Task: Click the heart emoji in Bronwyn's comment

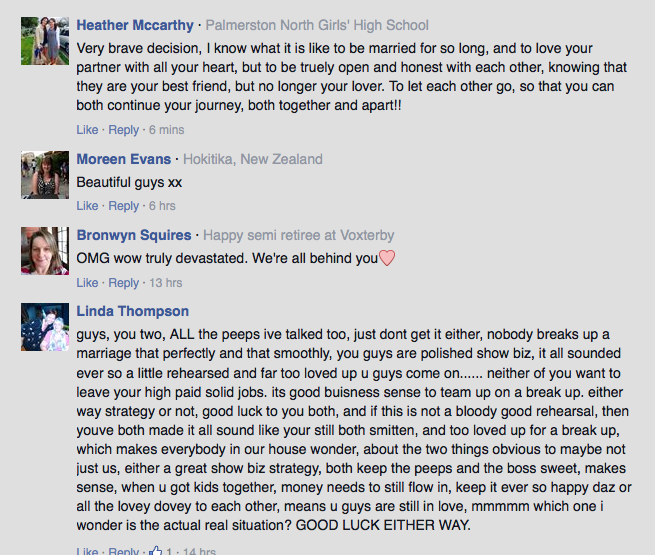Action: click(x=387, y=258)
